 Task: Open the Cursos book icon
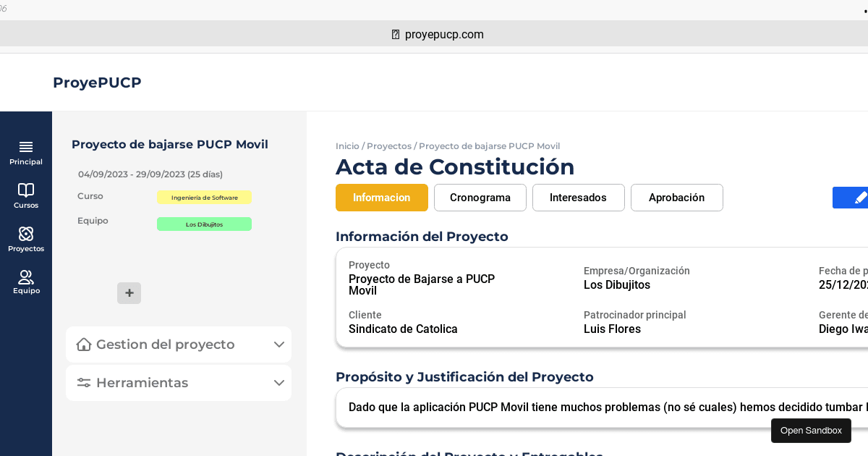(26, 190)
